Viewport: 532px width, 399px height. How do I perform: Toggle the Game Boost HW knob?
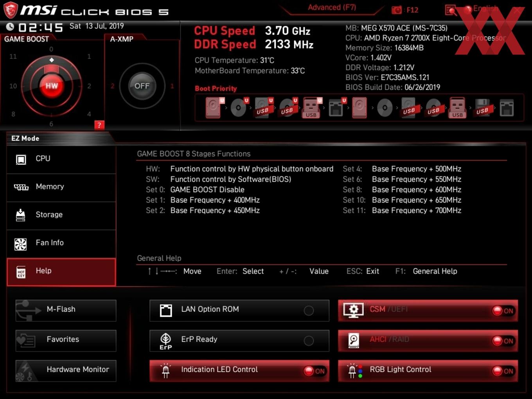tap(52, 86)
